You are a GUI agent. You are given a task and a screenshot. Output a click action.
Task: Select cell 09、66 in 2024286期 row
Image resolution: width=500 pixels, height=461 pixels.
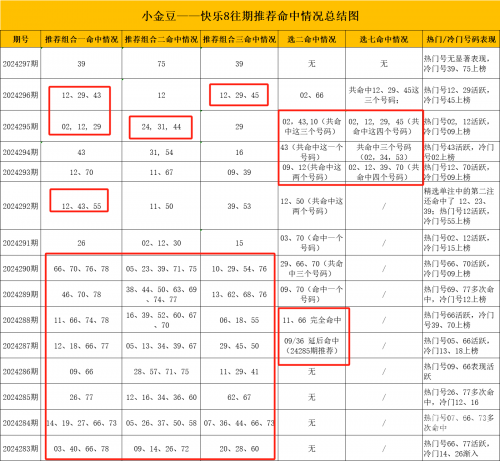click(81, 372)
